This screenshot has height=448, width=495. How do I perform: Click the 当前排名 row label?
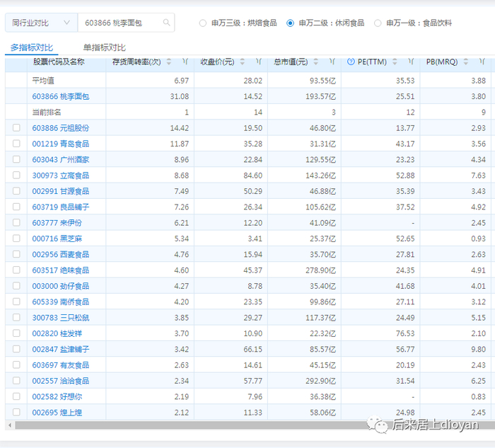[x=47, y=112]
